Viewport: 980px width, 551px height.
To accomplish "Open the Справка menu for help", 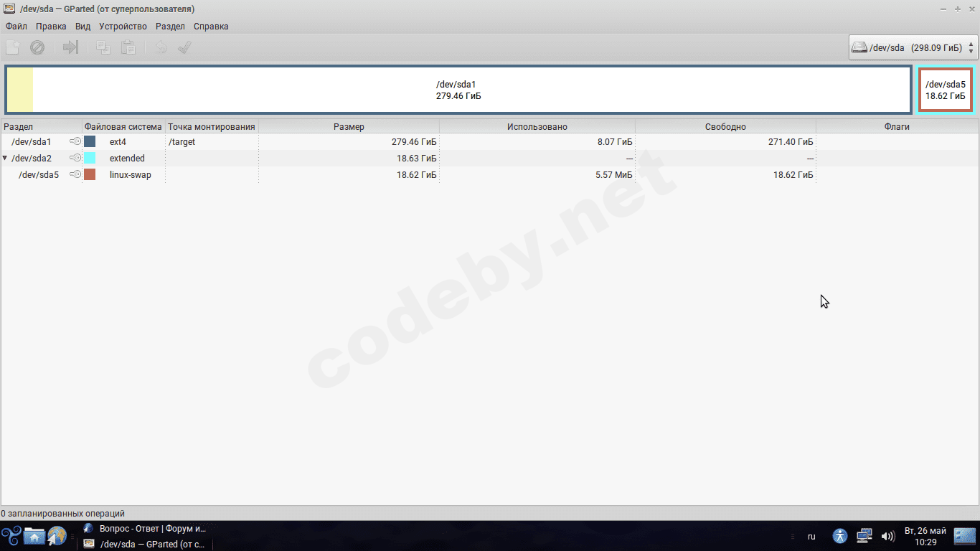I will pos(209,26).
